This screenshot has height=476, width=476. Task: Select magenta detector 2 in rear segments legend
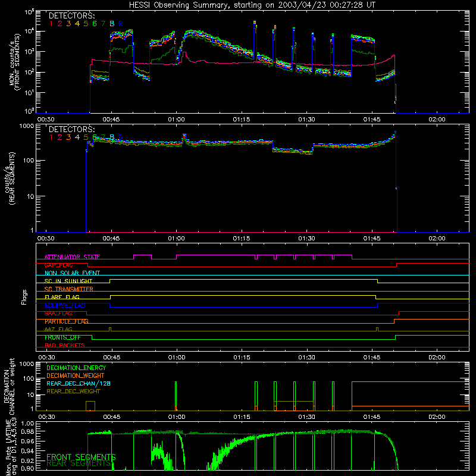[x=60, y=137]
